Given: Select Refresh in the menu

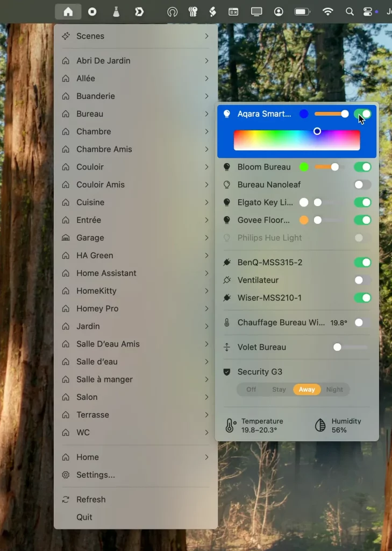Looking at the screenshot, I should 91,499.
